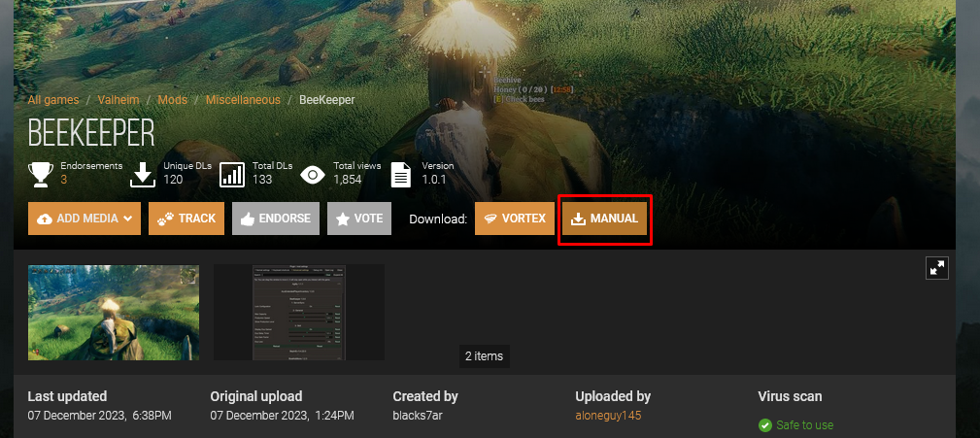
Task: Click the Original upload date text
Action: tap(282, 416)
